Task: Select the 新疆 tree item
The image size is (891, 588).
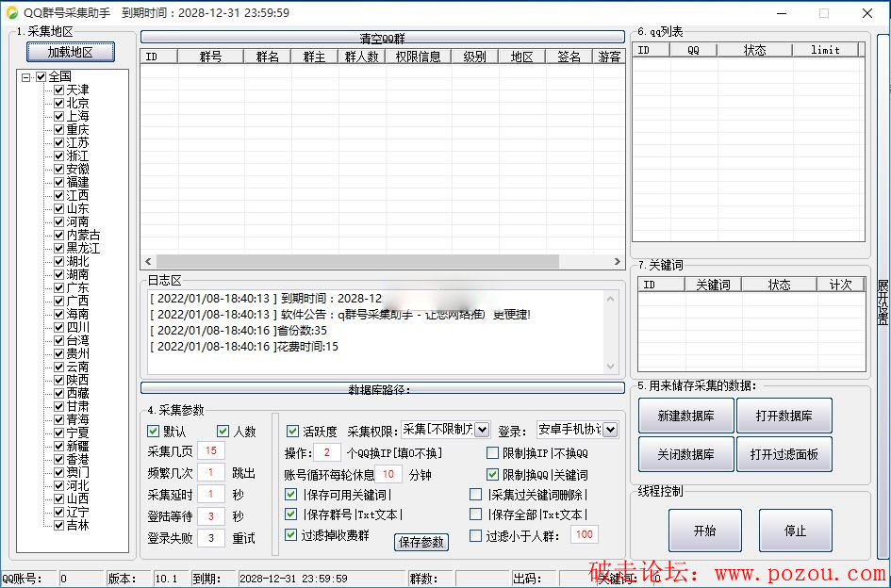Action: [x=78, y=446]
